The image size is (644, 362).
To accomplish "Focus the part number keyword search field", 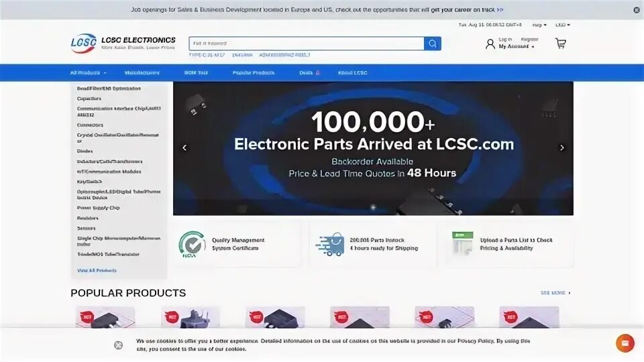I will tap(307, 44).
